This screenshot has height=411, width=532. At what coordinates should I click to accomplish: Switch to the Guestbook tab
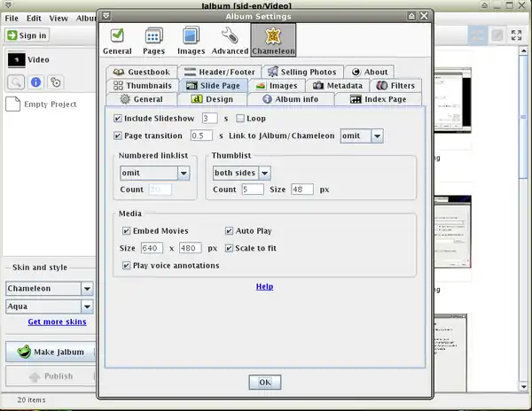(x=140, y=72)
